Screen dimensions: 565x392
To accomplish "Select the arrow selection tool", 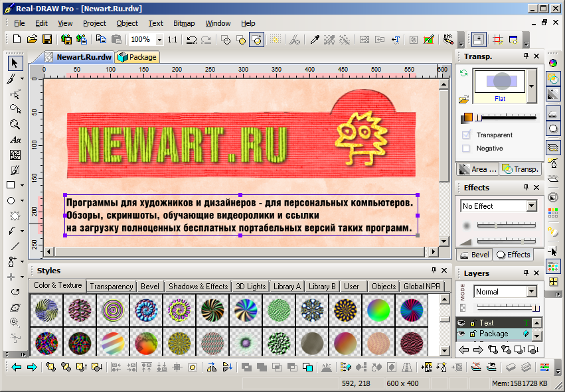I will (x=15, y=63).
